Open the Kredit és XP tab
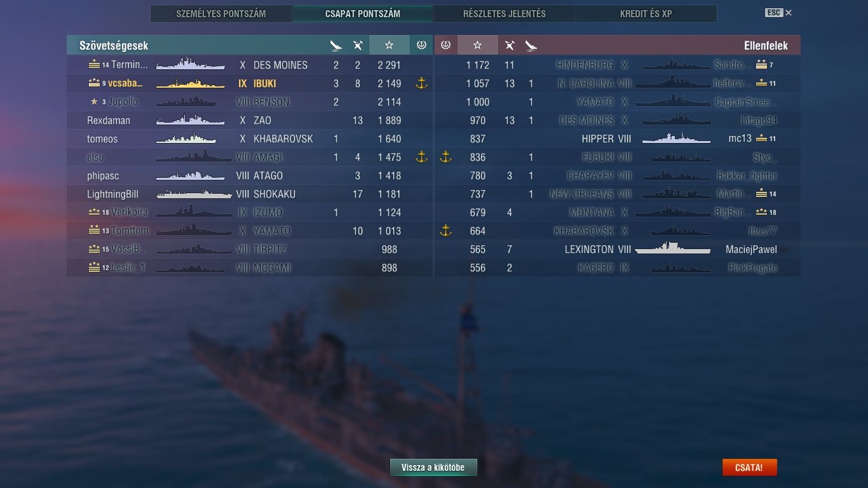 (x=646, y=13)
